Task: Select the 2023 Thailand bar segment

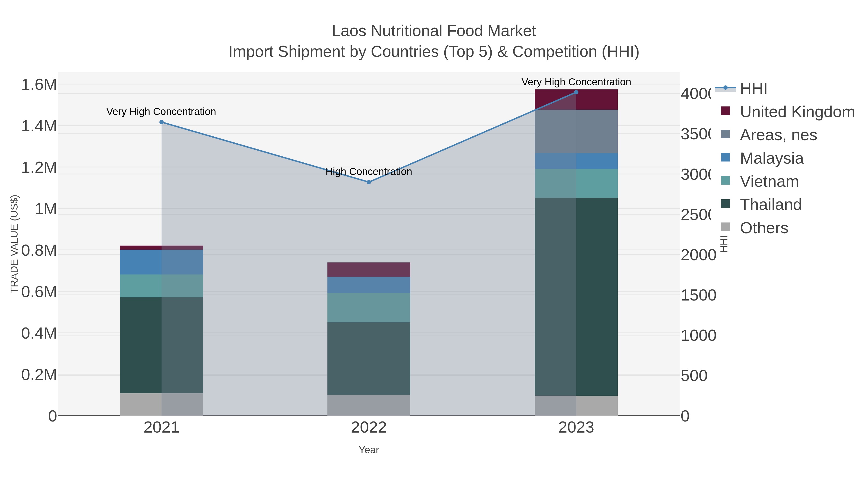Action: (x=576, y=297)
